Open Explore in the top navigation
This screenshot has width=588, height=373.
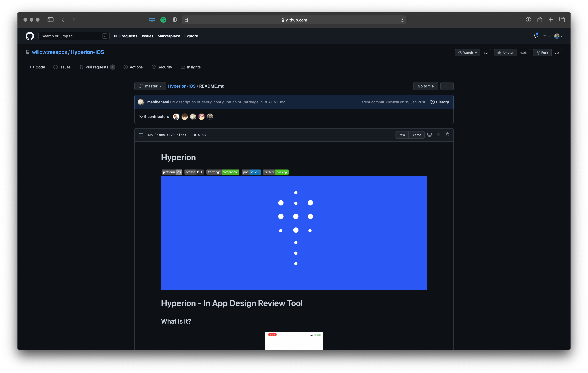click(x=191, y=36)
